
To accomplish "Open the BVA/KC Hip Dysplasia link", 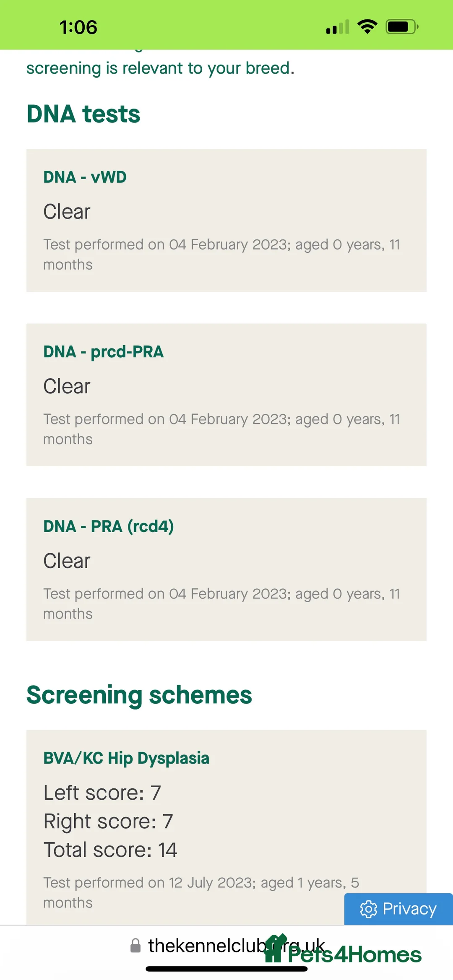I will [x=126, y=758].
